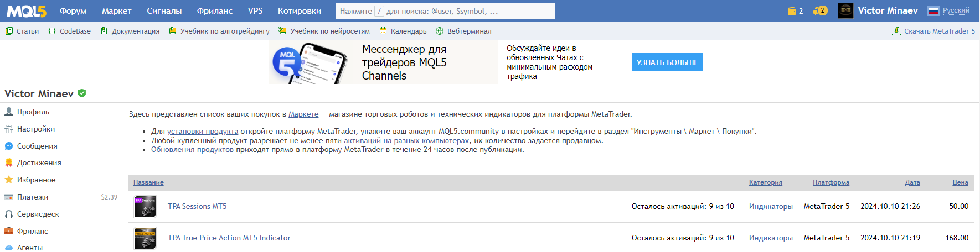Image resolution: width=980 pixels, height=252 pixels.
Task: Sort table by Цена column
Action: click(x=960, y=182)
